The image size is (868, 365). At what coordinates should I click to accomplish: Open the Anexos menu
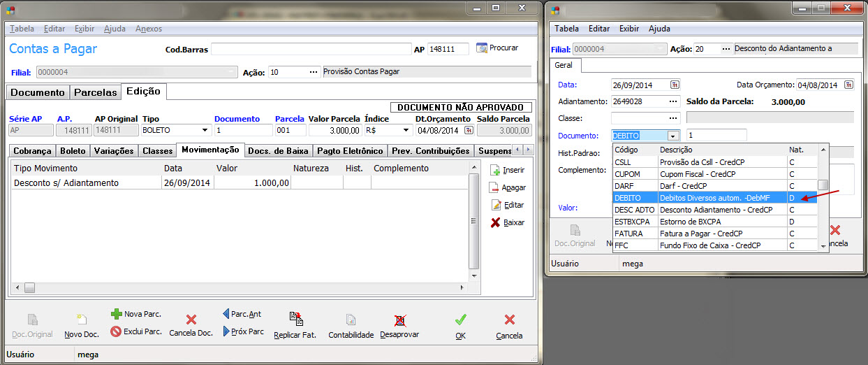tap(149, 29)
